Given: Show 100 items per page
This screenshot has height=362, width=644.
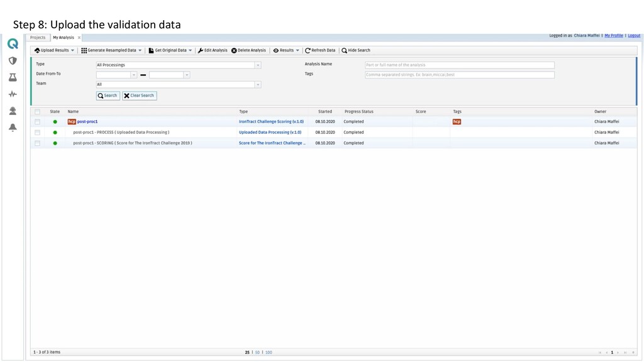Looking at the screenshot, I should click(269, 353).
